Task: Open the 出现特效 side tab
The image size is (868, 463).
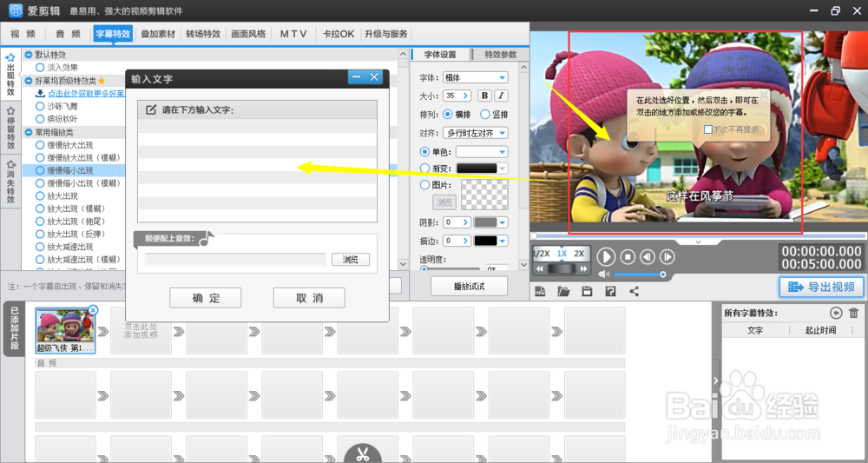Action: coord(10,75)
